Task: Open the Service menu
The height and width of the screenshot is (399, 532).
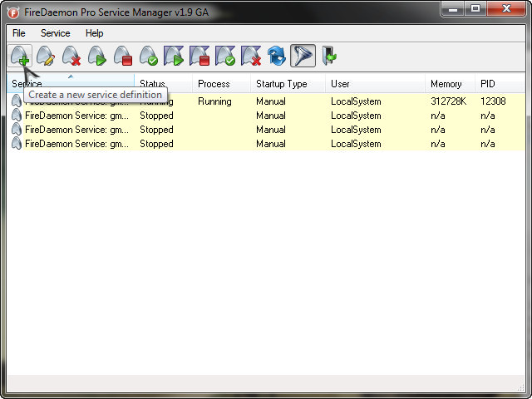Action: click(x=55, y=33)
